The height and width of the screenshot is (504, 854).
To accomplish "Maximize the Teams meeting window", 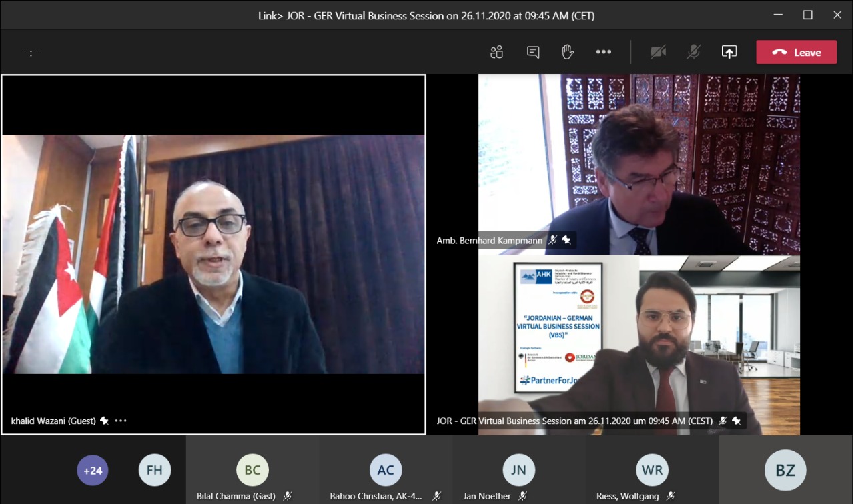I will pyautogui.click(x=807, y=15).
